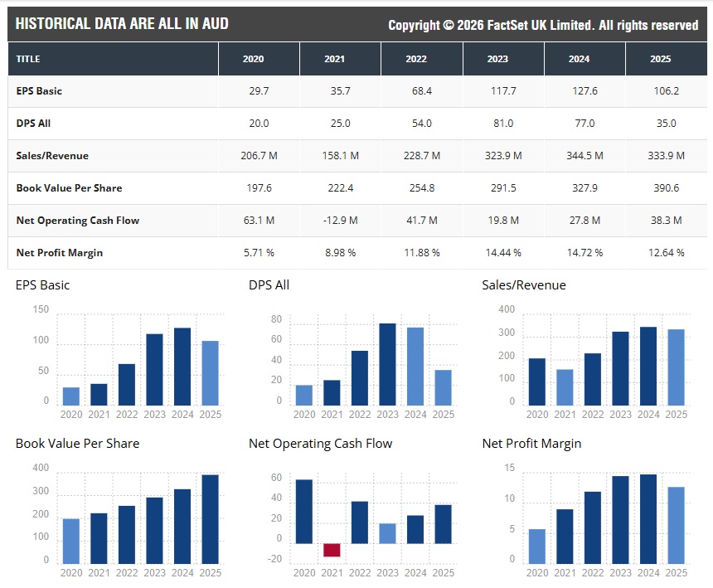
Task: Click the Historical Data header title
Action: tap(122, 24)
